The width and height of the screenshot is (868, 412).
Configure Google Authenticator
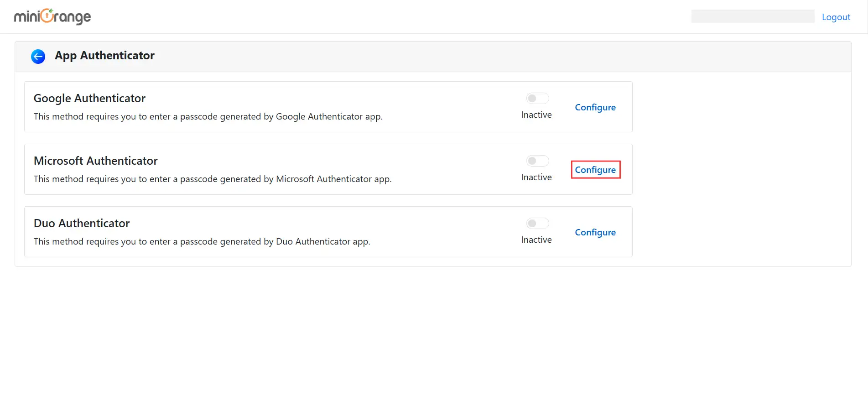pos(595,107)
